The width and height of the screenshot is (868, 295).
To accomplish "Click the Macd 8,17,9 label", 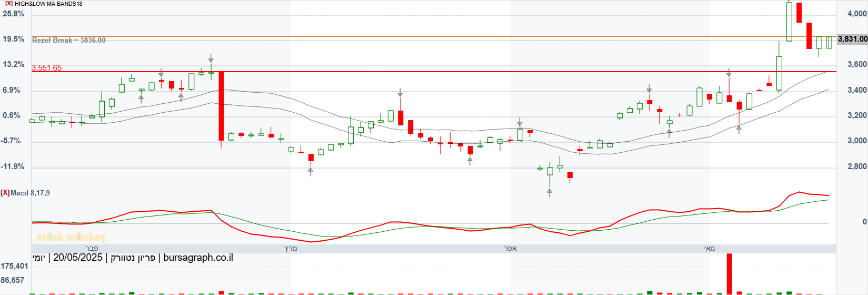I will pos(30,193).
